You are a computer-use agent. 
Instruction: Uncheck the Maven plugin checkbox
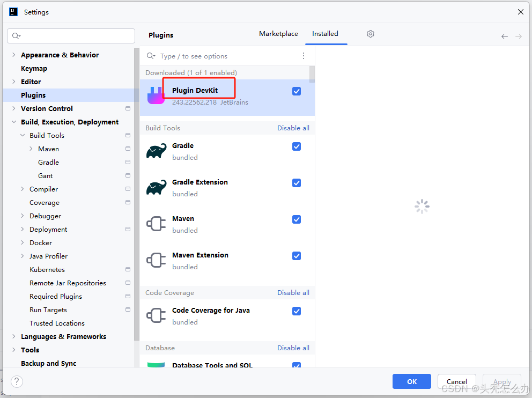(x=297, y=219)
